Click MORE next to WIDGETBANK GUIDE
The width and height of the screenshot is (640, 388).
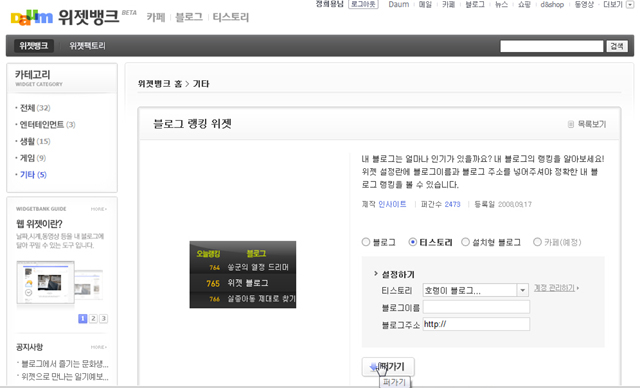click(99, 209)
